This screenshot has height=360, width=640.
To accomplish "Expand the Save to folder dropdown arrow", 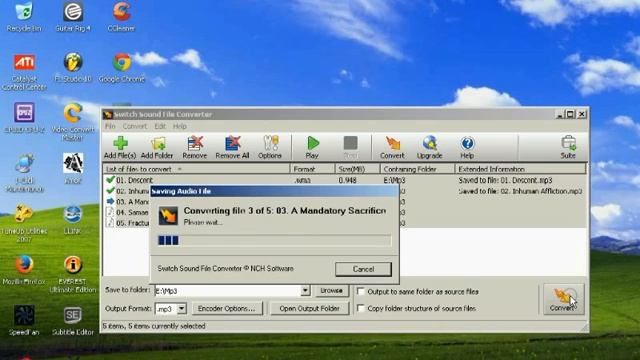I will coord(305,291).
